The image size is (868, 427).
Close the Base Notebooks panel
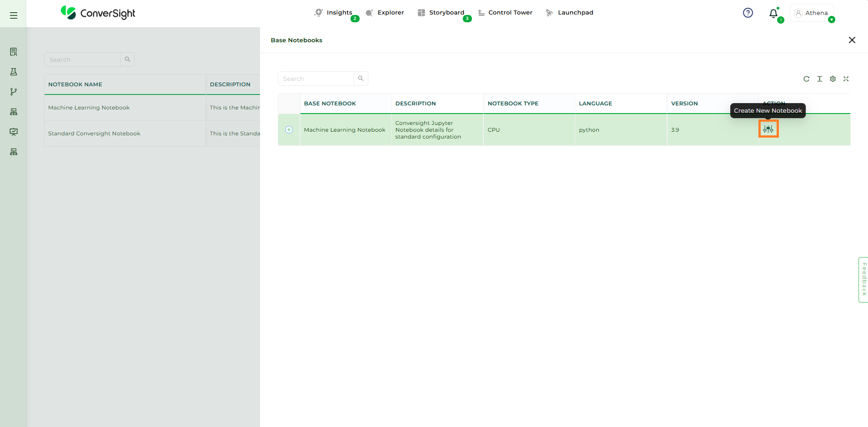pos(852,40)
